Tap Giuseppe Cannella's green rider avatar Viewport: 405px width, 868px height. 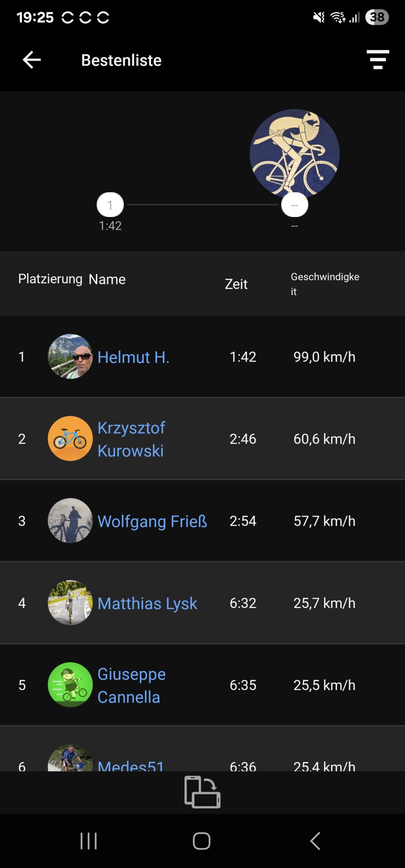[70, 685]
